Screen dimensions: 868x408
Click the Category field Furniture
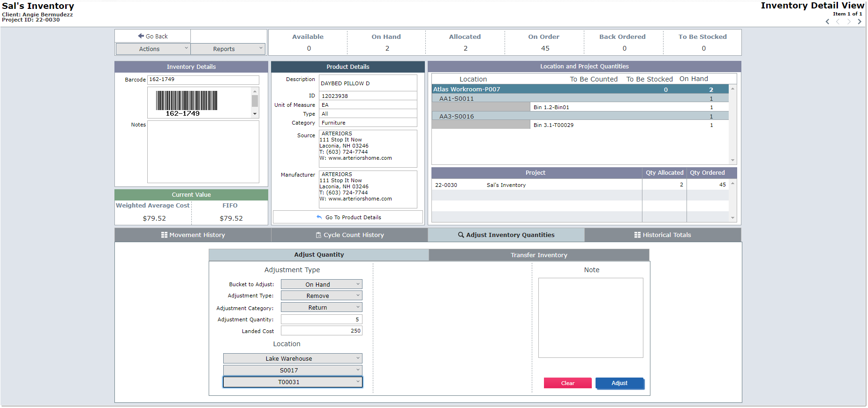[x=368, y=123]
